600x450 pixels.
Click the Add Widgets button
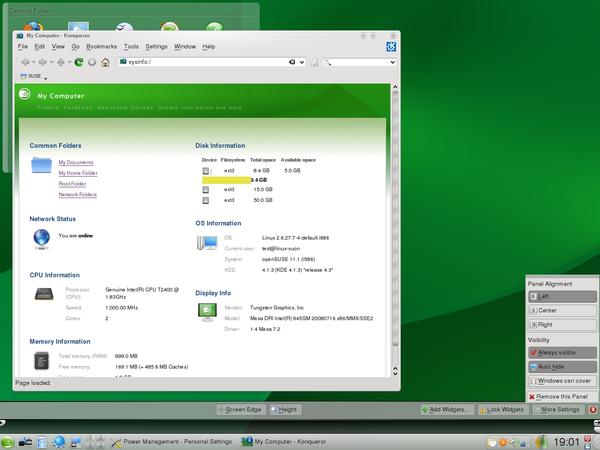[446, 410]
